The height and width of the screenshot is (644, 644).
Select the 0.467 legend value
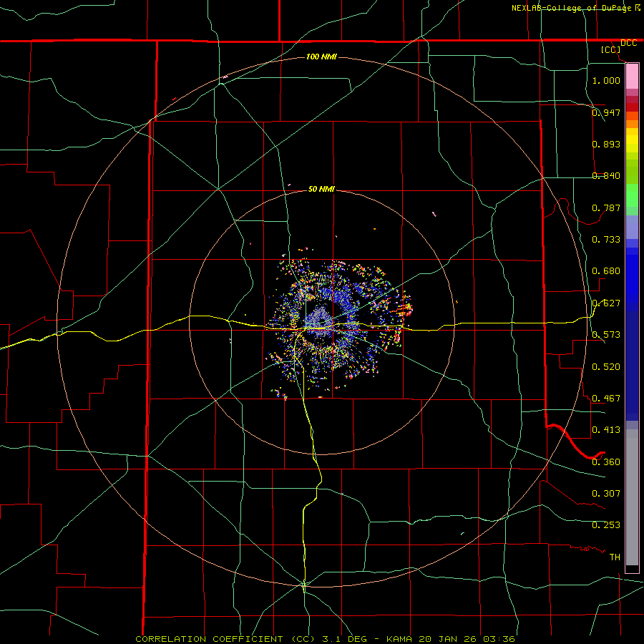click(606, 399)
